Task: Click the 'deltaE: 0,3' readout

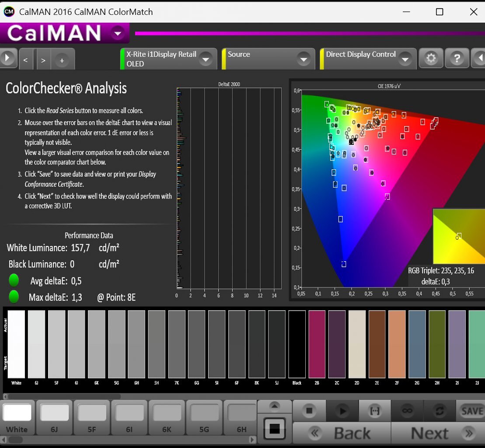Action: 436,282
